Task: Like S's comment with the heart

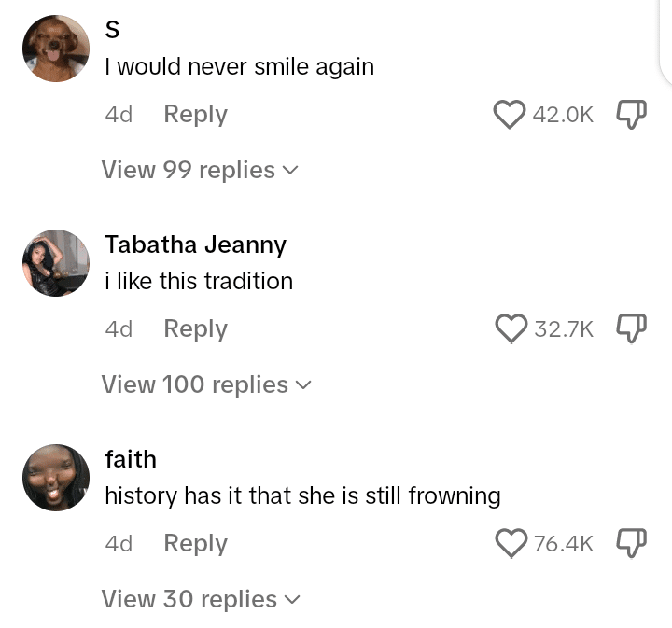Action: [510, 115]
